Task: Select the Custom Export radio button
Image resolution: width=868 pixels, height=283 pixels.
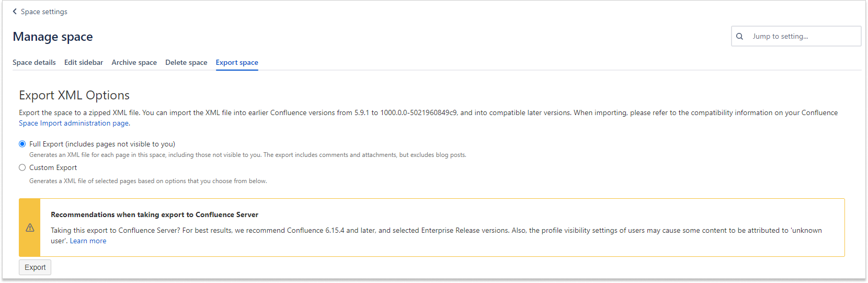Action: point(22,167)
